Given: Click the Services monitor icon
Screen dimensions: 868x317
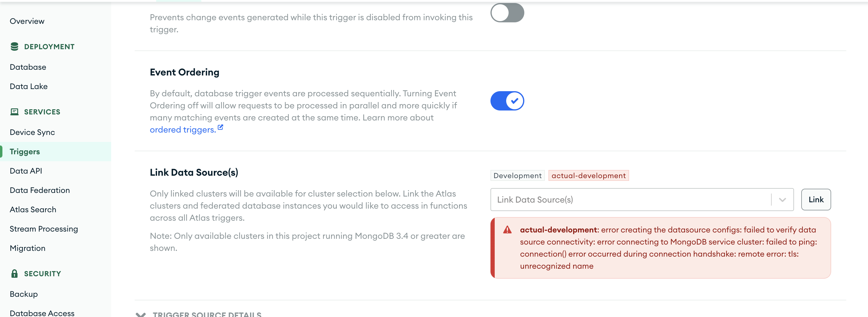Looking at the screenshot, I should coord(14,112).
